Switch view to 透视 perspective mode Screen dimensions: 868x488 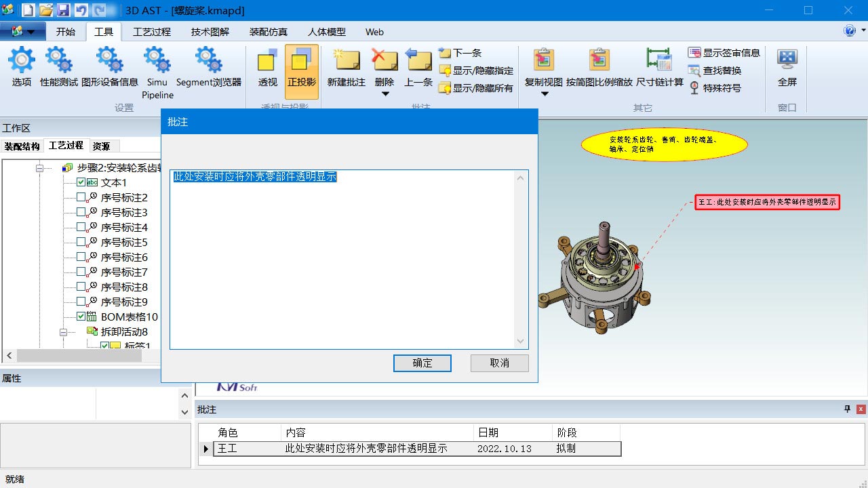click(x=267, y=68)
